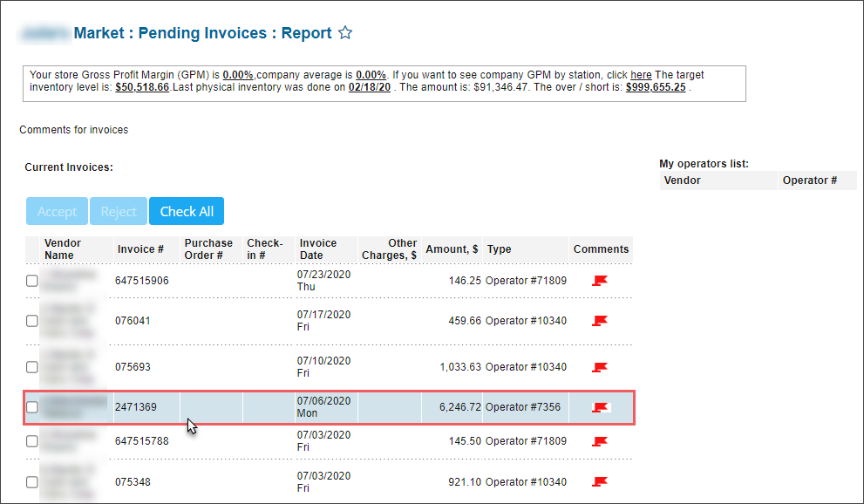
Task: Click the store GPM 0.00% link
Action: pyautogui.click(x=237, y=74)
